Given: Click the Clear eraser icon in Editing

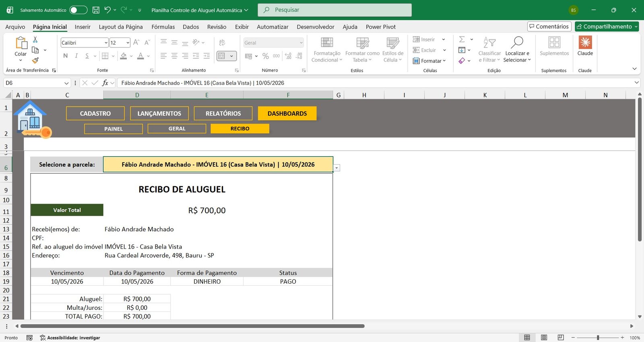Looking at the screenshot, I should tap(462, 61).
